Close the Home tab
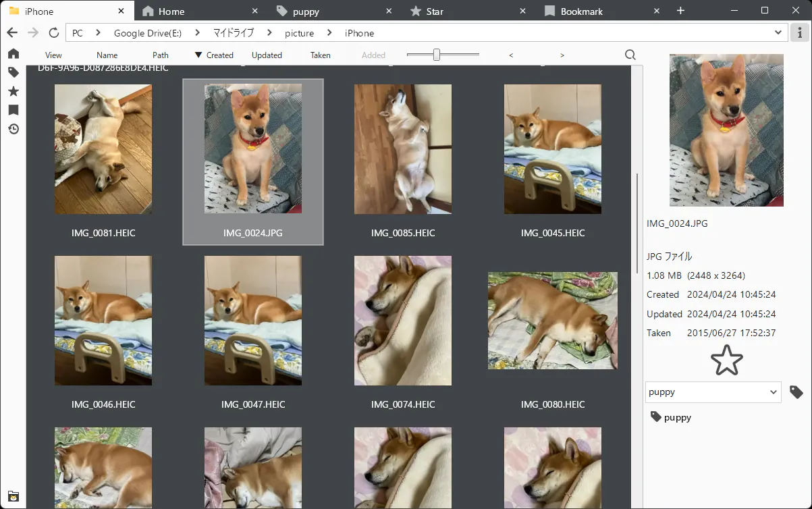812x509 pixels. click(x=255, y=11)
